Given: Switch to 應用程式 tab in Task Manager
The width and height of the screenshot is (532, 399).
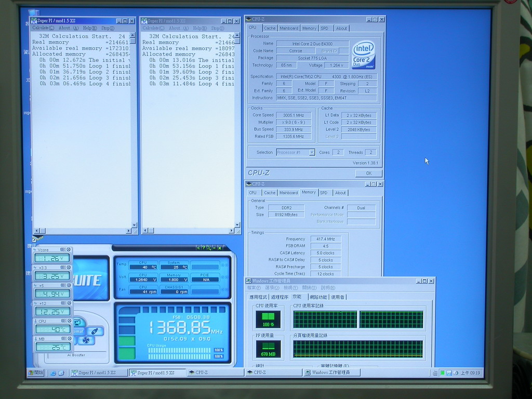Looking at the screenshot, I should [258, 297].
